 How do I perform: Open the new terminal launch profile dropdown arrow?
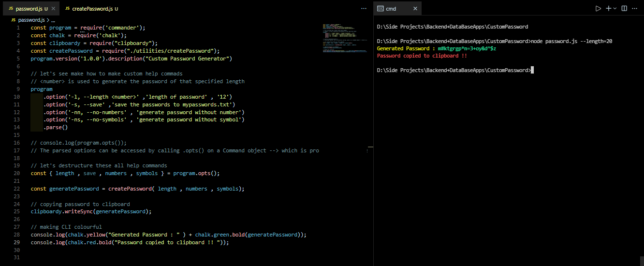tap(615, 9)
